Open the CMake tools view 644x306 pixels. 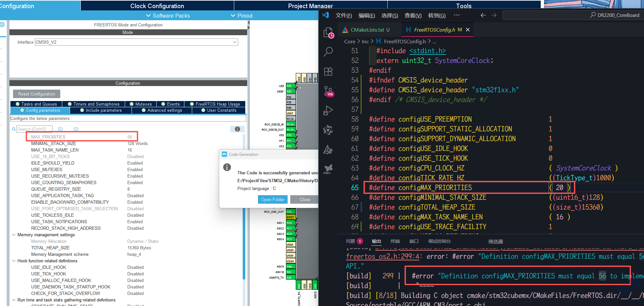(328, 150)
